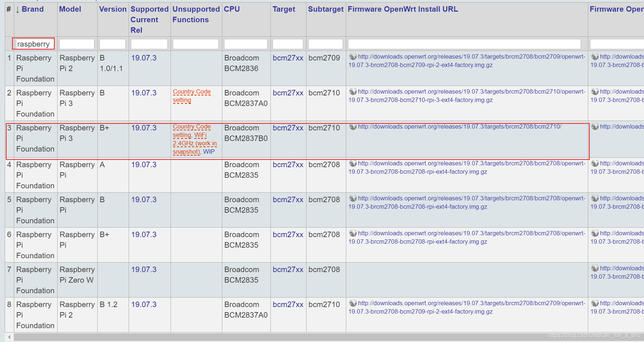This screenshot has width=644, height=342.
Task: Sort by Target column header
Action: [284, 9]
